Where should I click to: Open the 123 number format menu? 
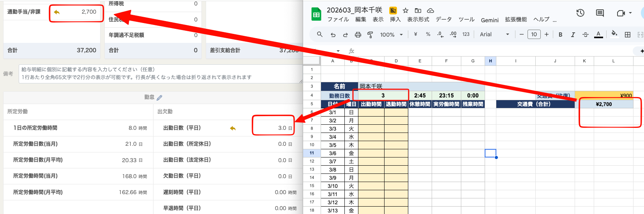coord(466,34)
